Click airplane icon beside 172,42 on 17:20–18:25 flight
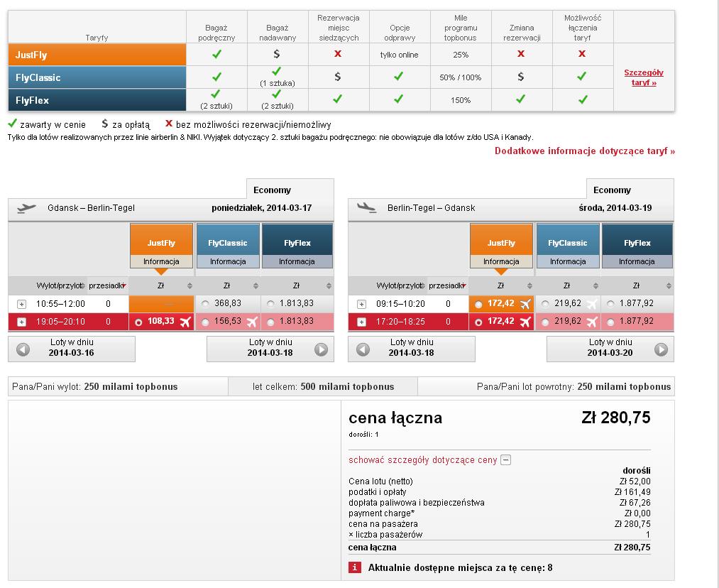 525,322
